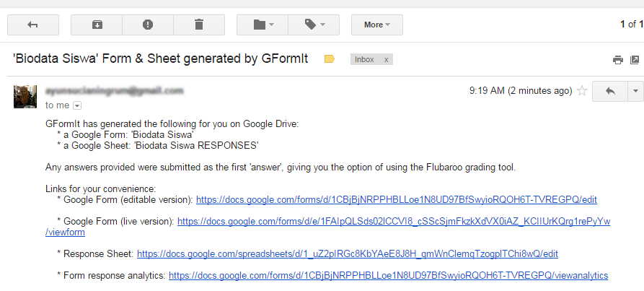Click the sender's profile picture
The width and height of the screenshot is (644, 291).
point(25,96)
